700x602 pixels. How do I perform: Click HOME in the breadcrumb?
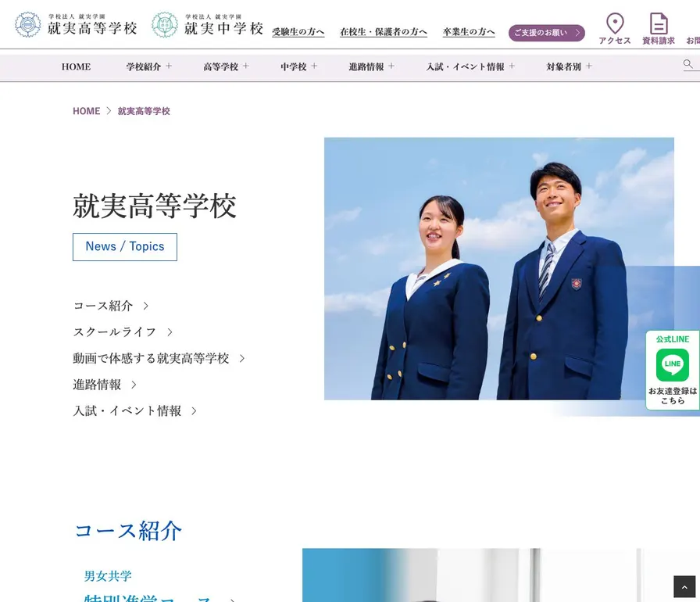[87, 111]
